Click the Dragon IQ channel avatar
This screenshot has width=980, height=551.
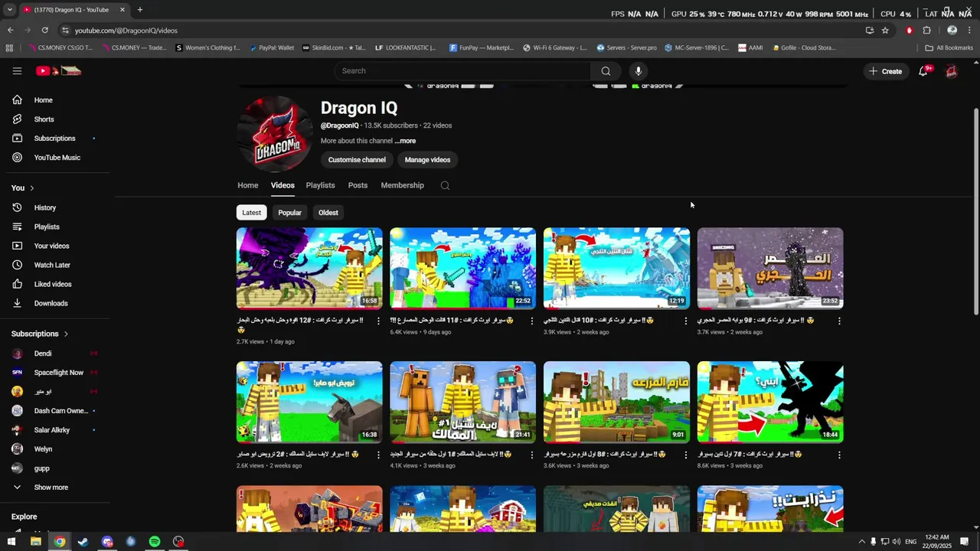[274, 134]
